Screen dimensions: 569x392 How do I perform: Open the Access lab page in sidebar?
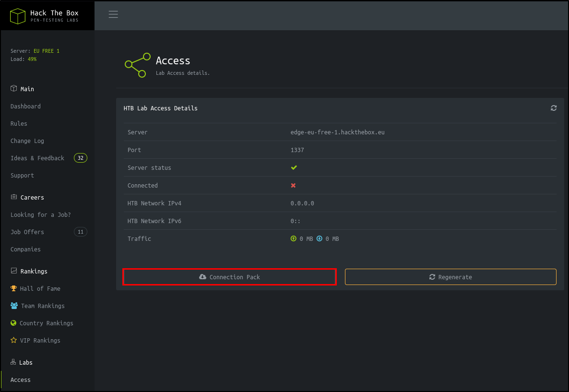[x=20, y=380]
